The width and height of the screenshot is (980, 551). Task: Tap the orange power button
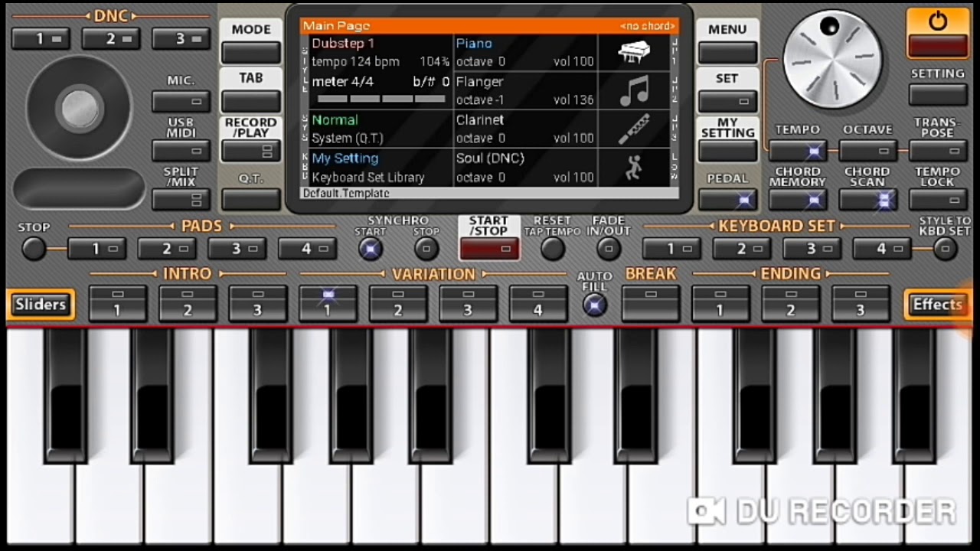click(x=937, y=32)
